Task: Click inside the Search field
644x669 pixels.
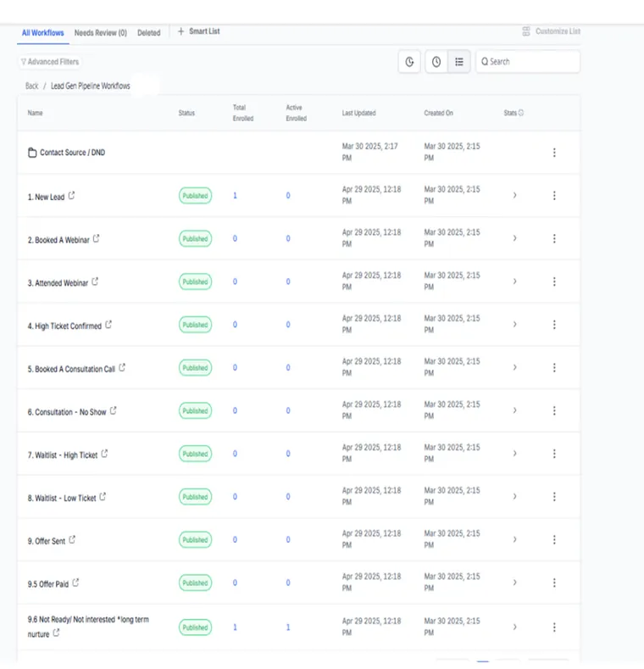Action: click(528, 62)
